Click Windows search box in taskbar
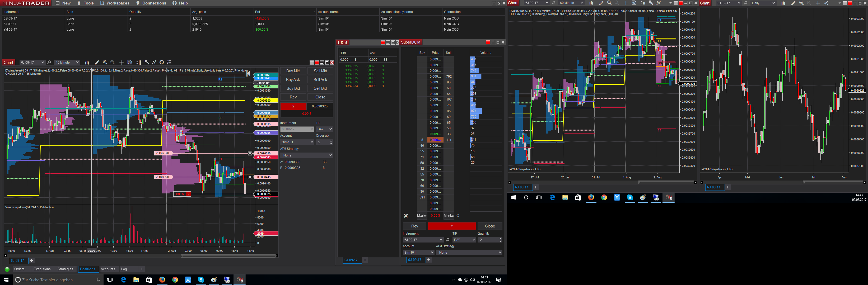This screenshot has width=868, height=285. (x=57, y=280)
